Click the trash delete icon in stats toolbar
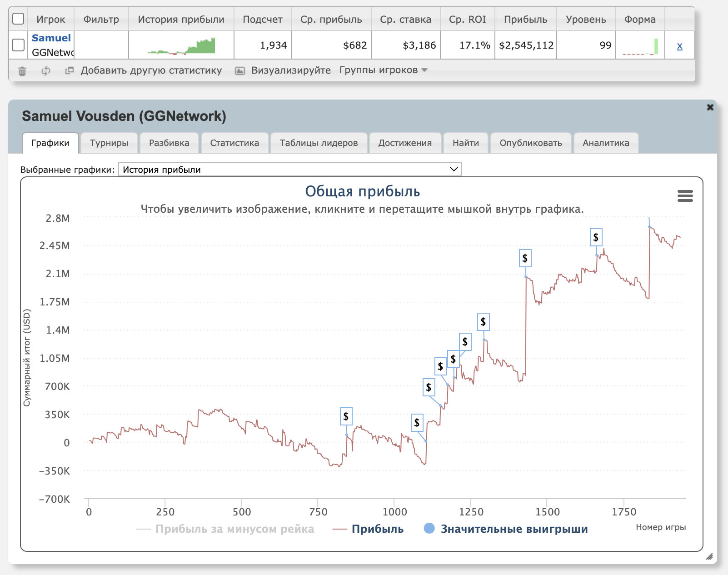Viewport: 728px width, 575px height. (22, 71)
